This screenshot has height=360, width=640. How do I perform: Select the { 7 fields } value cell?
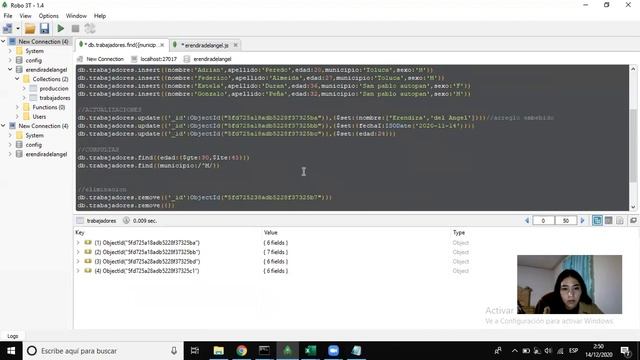click(x=276, y=252)
